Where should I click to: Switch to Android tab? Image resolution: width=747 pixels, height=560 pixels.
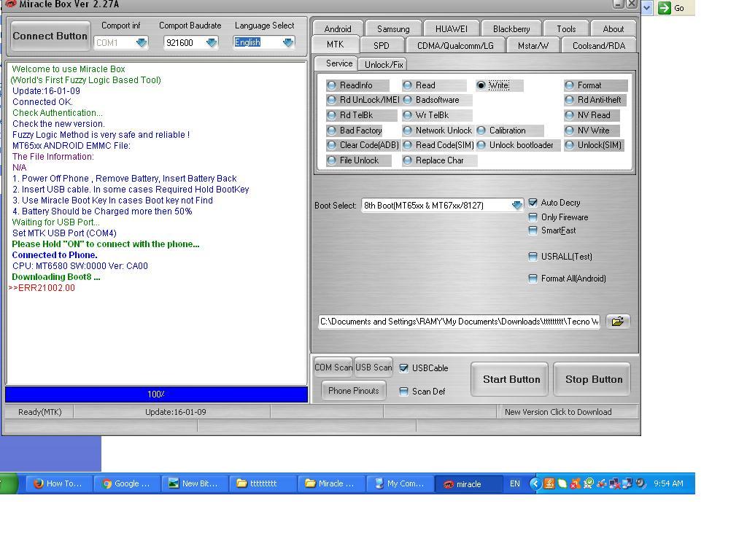pyautogui.click(x=338, y=29)
